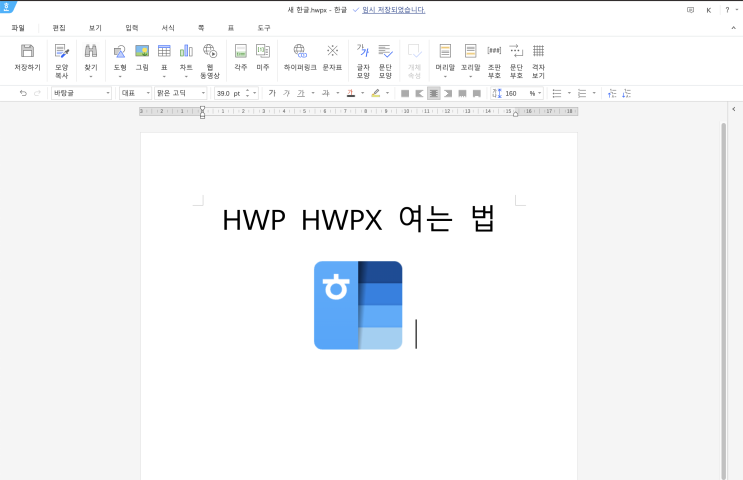Set center alignment
743x480 pixels.
pos(434,93)
